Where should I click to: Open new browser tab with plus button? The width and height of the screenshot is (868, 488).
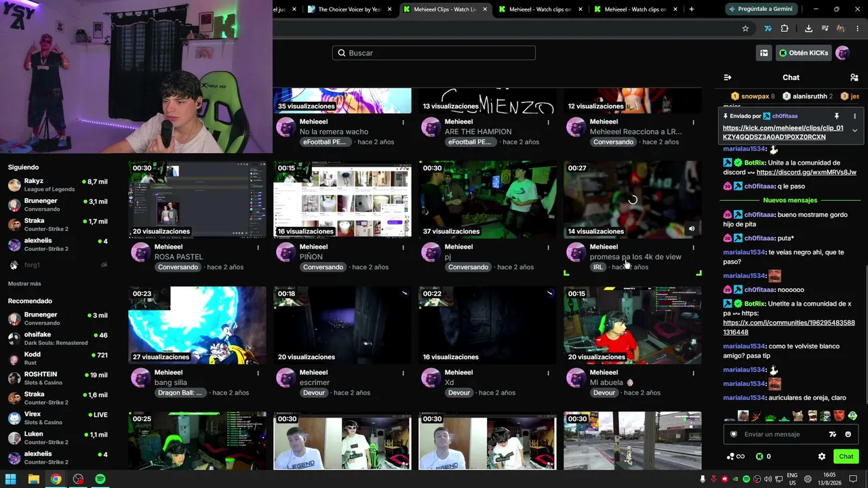pos(692,9)
